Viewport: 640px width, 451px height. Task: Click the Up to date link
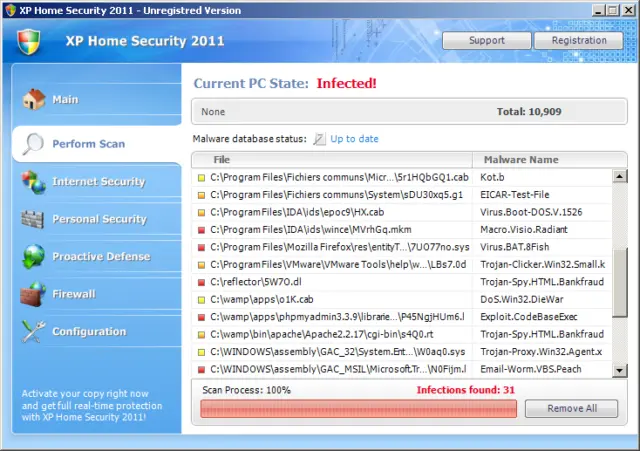point(354,139)
